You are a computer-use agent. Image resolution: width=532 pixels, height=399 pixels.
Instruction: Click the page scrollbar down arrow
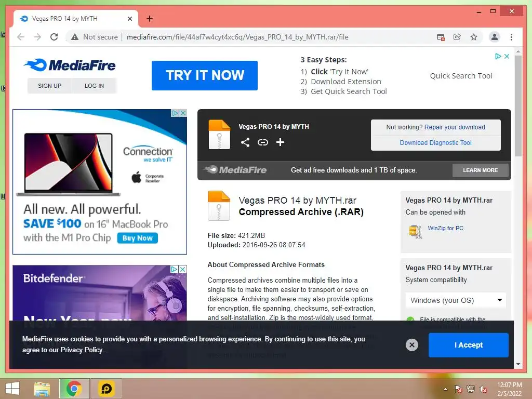[x=518, y=364]
